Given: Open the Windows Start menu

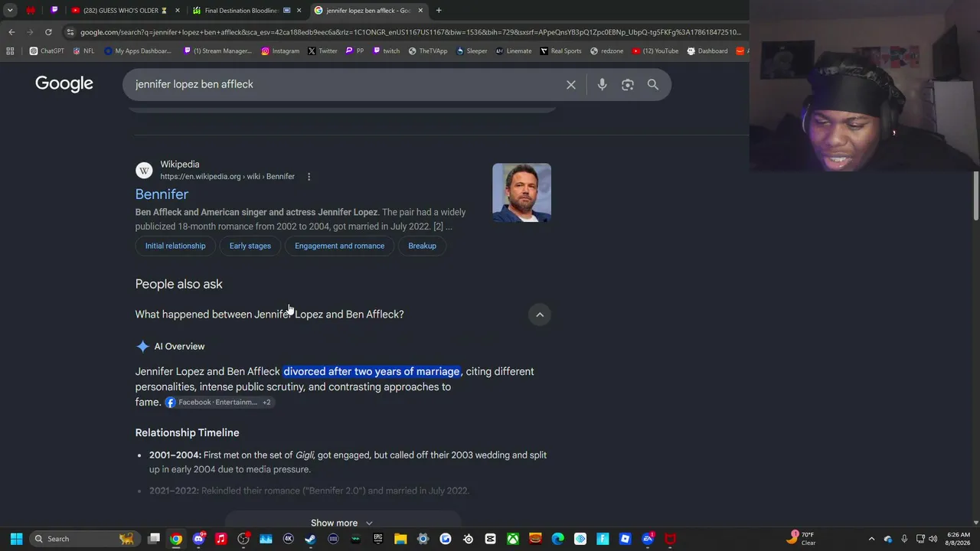Looking at the screenshot, I should (x=16, y=539).
